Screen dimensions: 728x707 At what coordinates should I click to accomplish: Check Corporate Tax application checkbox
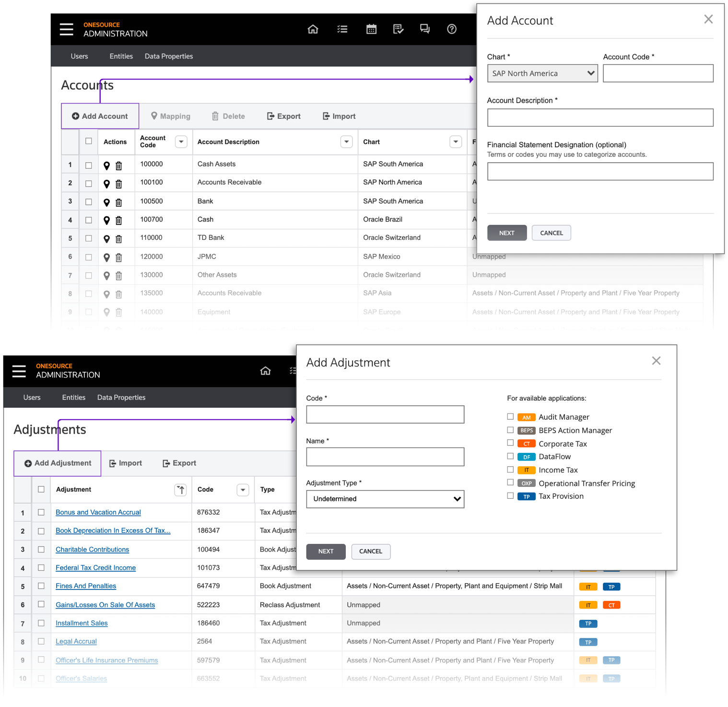click(x=510, y=443)
